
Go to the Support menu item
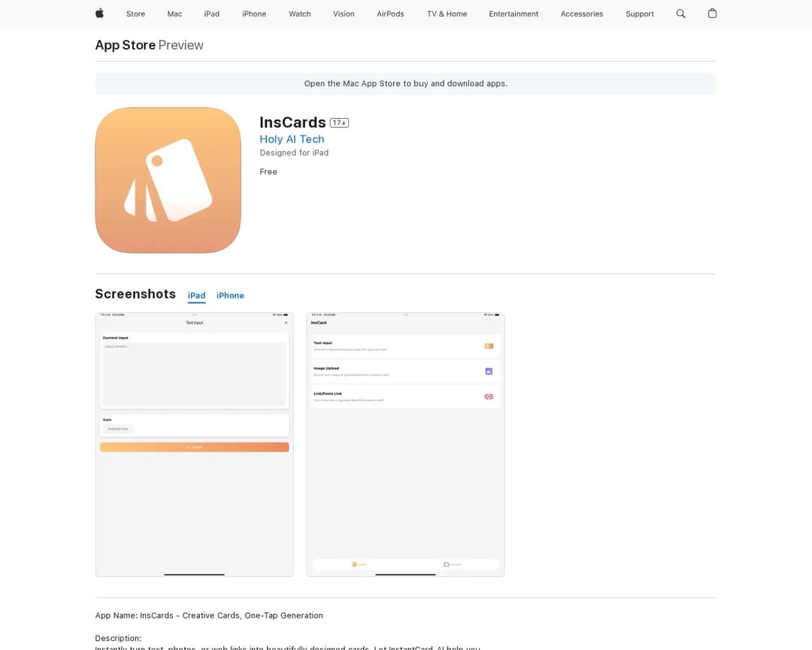coord(639,14)
